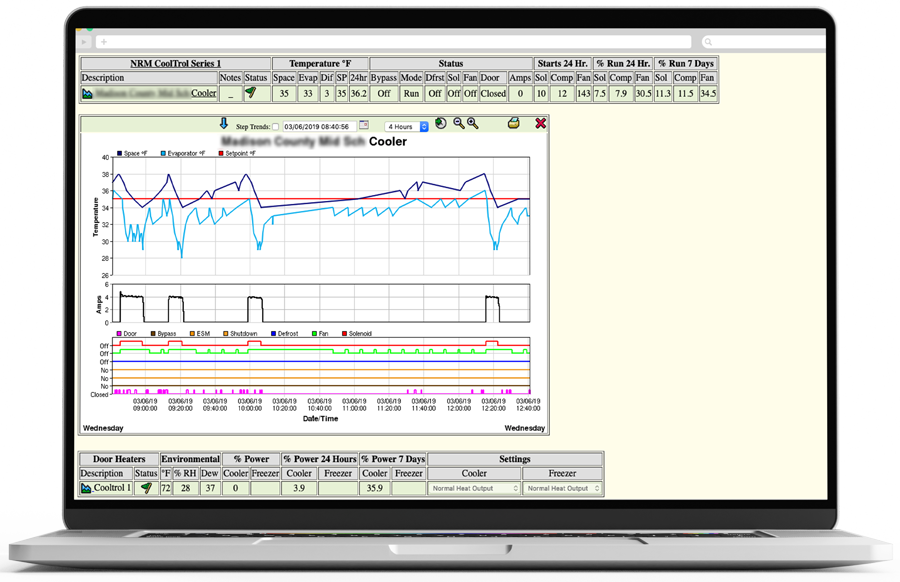Screen dimensions: 900x582
Task: Click the Cooltrol 1 green status flag
Action: (x=146, y=488)
